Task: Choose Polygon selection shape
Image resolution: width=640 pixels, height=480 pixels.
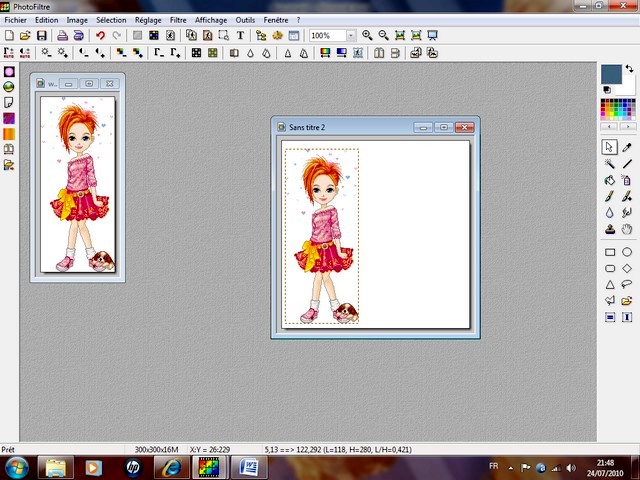Action: 610,301
